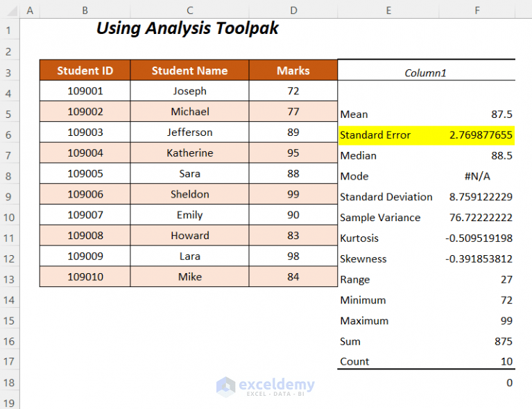This screenshot has height=409, width=532.
Task: Click the 'Student Name' header cell
Action: pos(189,70)
